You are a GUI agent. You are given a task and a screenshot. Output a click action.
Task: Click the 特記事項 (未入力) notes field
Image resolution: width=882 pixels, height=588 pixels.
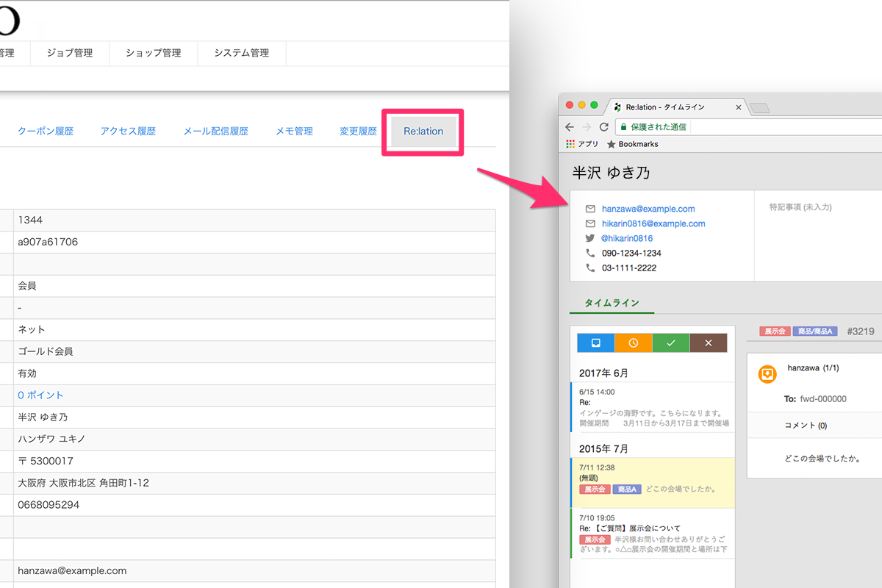click(800, 207)
